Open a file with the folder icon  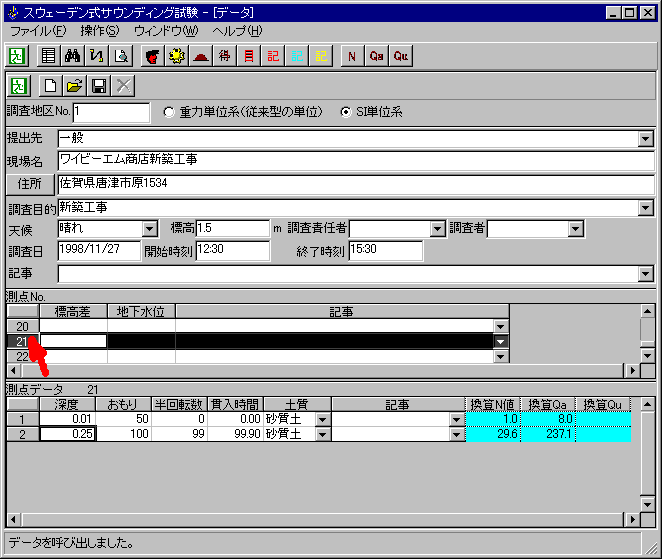tap(74, 86)
